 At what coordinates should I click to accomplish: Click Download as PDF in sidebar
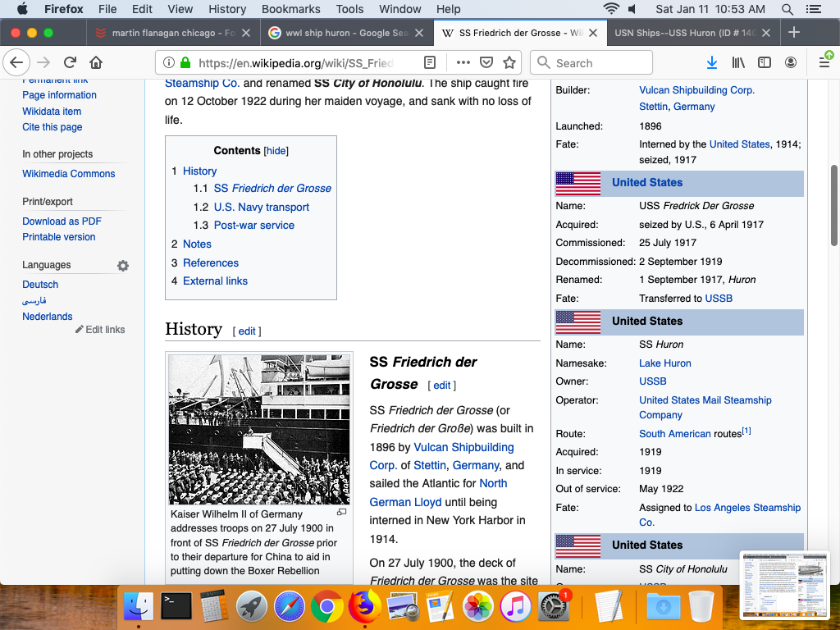pyautogui.click(x=62, y=221)
